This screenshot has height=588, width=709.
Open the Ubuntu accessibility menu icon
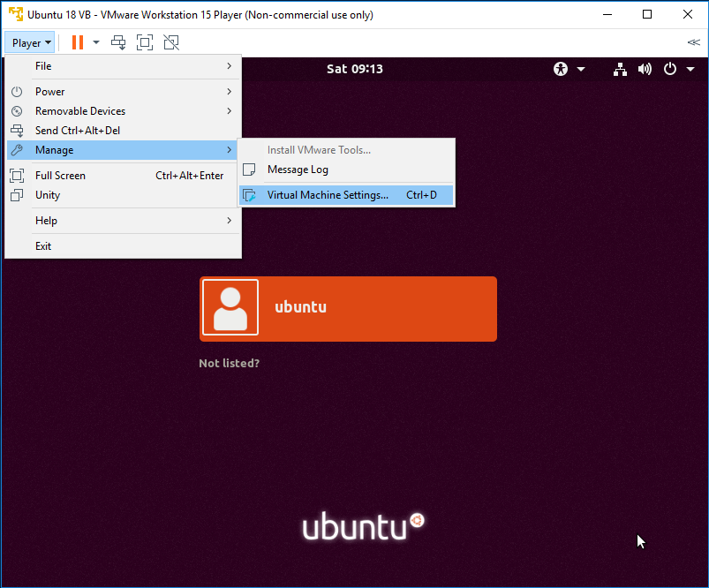[x=561, y=69]
